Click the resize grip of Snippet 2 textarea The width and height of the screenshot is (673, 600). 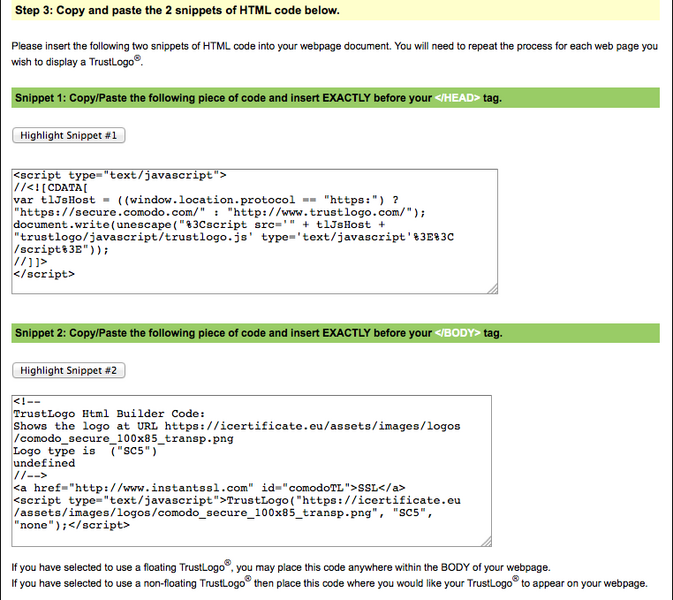click(487, 541)
